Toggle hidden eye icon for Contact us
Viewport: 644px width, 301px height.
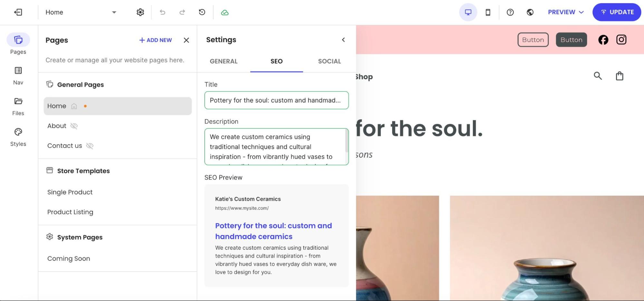pos(90,146)
